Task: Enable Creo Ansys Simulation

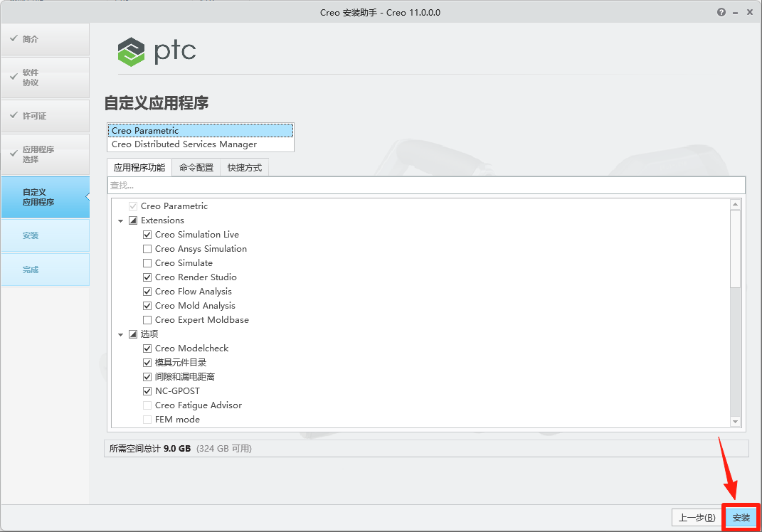Action: [147, 248]
